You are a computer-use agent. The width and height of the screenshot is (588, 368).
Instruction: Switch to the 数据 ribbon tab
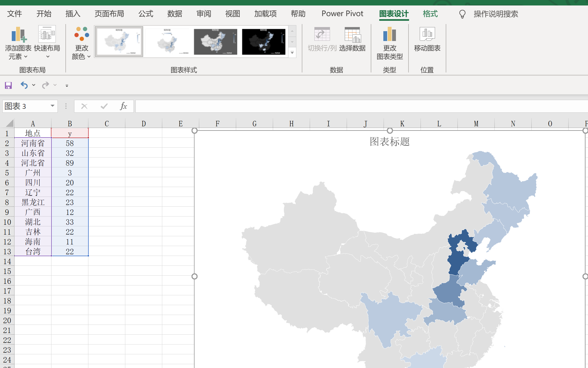click(175, 14)
